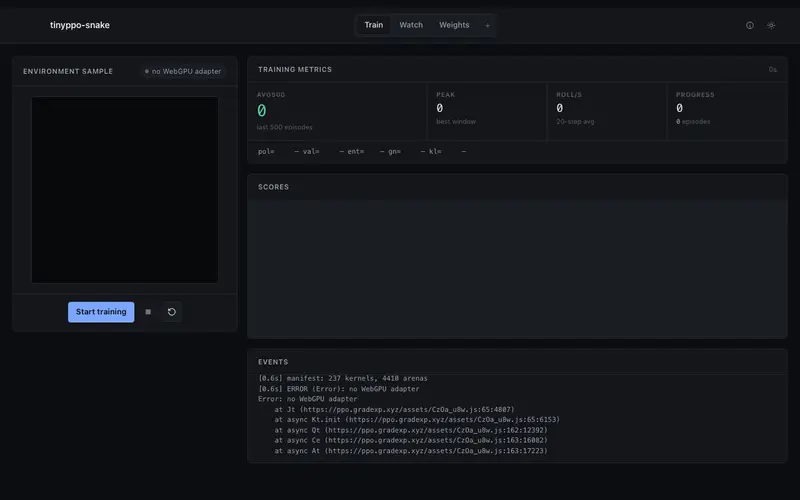This screenshot has height=500, width=800.
Task: Click the 'at async Qt' stack line
Action: 411,430
